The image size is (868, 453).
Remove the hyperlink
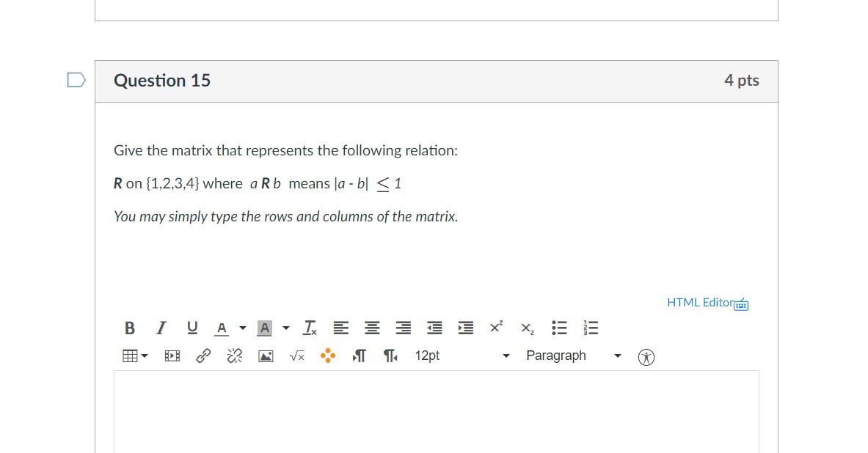[x=235, y=356]
